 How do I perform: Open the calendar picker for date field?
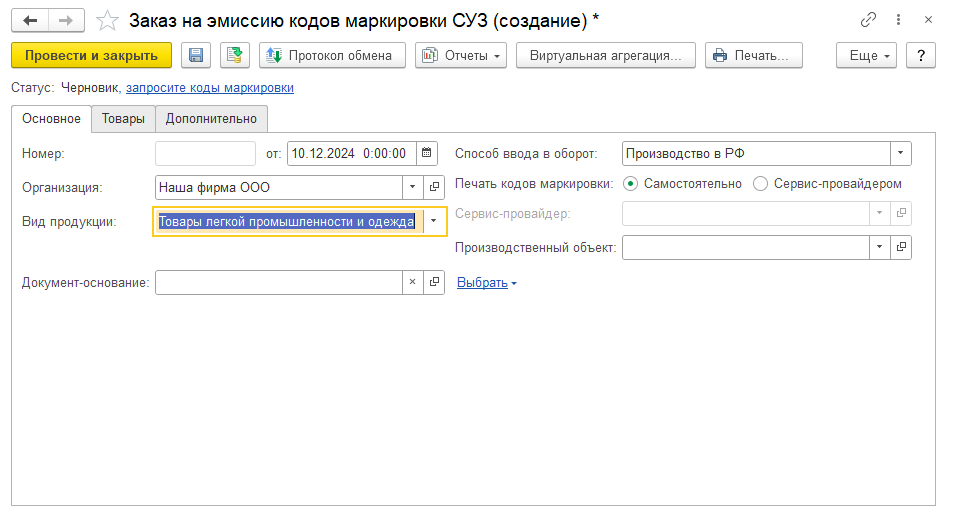tap(427, 153)
